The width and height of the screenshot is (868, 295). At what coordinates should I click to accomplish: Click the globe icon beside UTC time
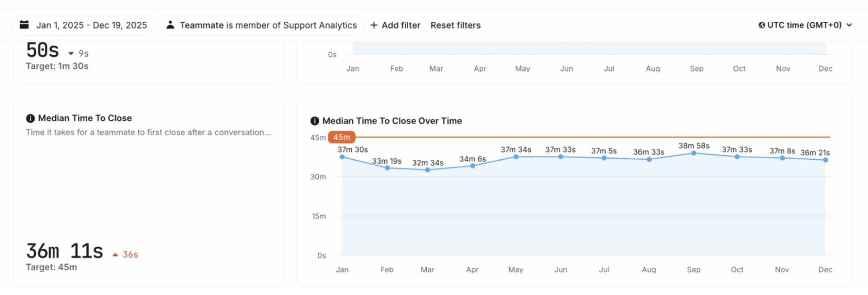(761, 25)
